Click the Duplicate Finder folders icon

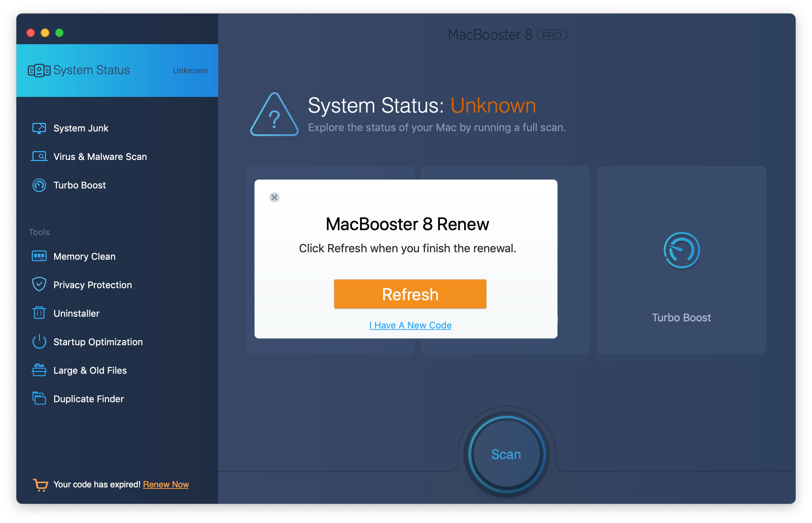click(39, 398)
